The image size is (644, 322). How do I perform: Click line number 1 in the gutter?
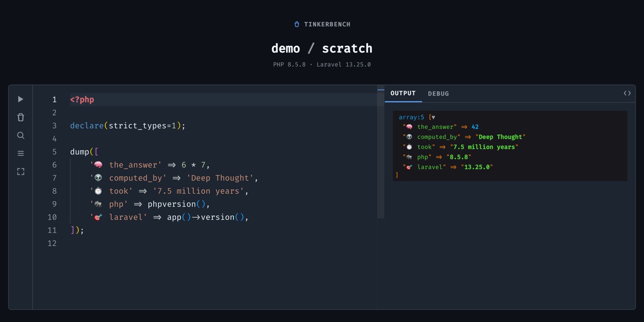pos(54,100)
